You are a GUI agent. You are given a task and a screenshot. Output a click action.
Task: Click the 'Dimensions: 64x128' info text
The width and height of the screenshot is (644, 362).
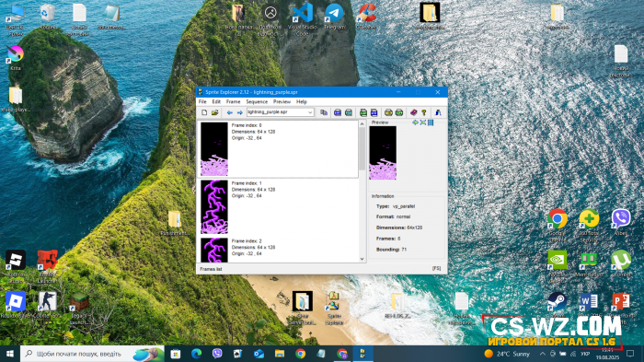399,228
